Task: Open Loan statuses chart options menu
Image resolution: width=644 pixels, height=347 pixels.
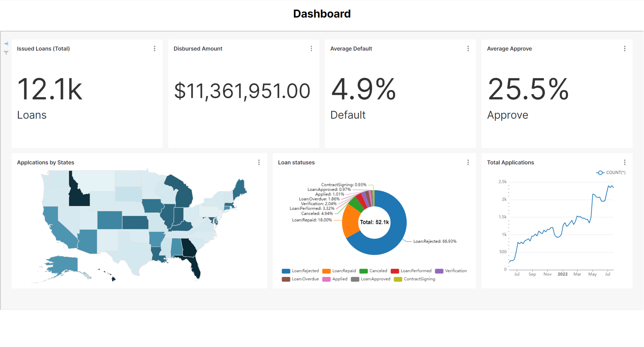Action: click(x=468, y=162)
